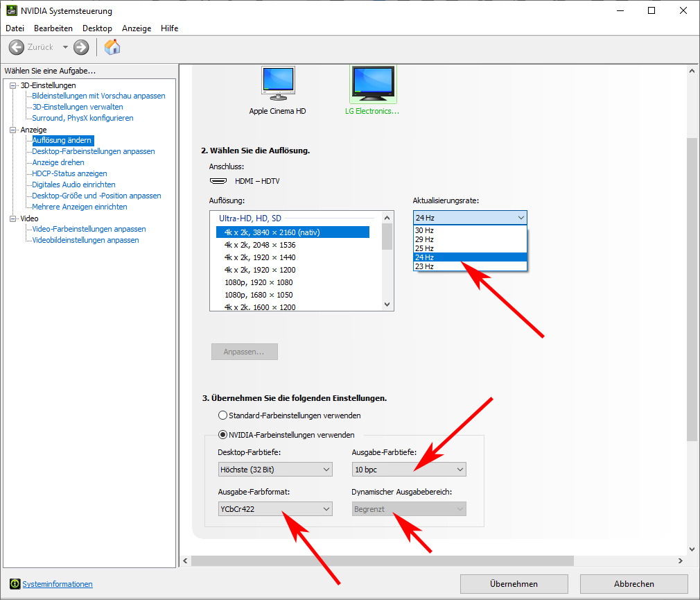The height and width of the screenshot is (600, 700).
Task: Select resolution 4k x 2k, 1920 × 1440
Action: [260, 257]
